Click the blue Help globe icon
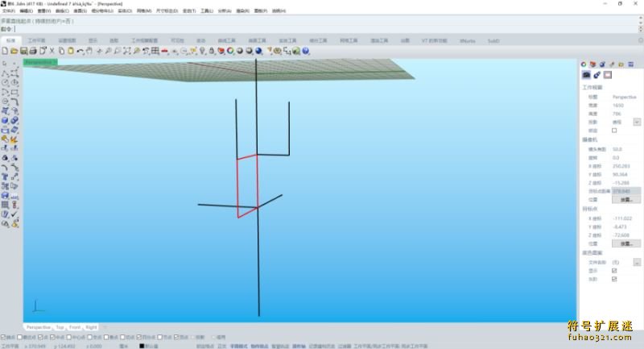Screen dimensions: 644x349 306,51
